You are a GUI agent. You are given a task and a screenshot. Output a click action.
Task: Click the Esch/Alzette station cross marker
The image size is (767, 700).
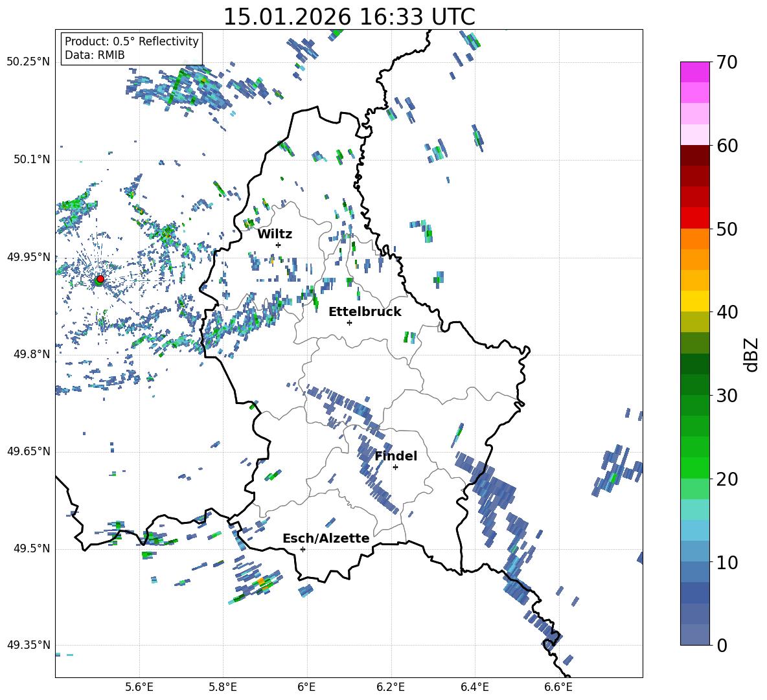pos(303,549)
